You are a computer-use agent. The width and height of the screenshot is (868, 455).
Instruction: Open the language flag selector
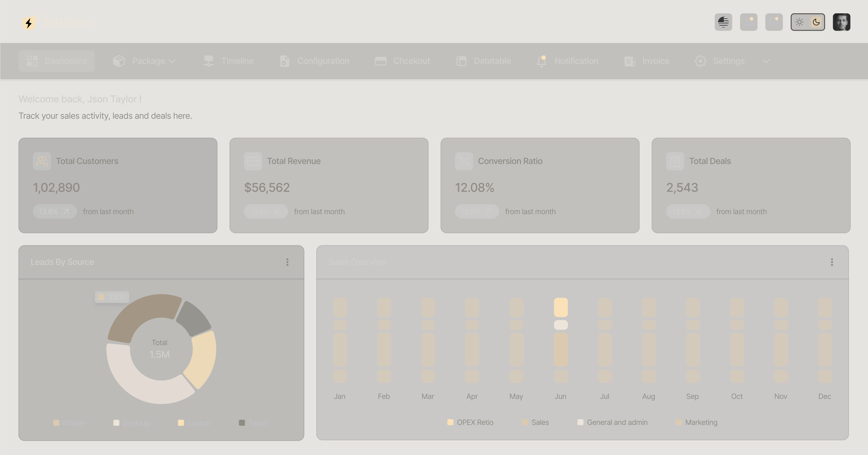point(723,22)
